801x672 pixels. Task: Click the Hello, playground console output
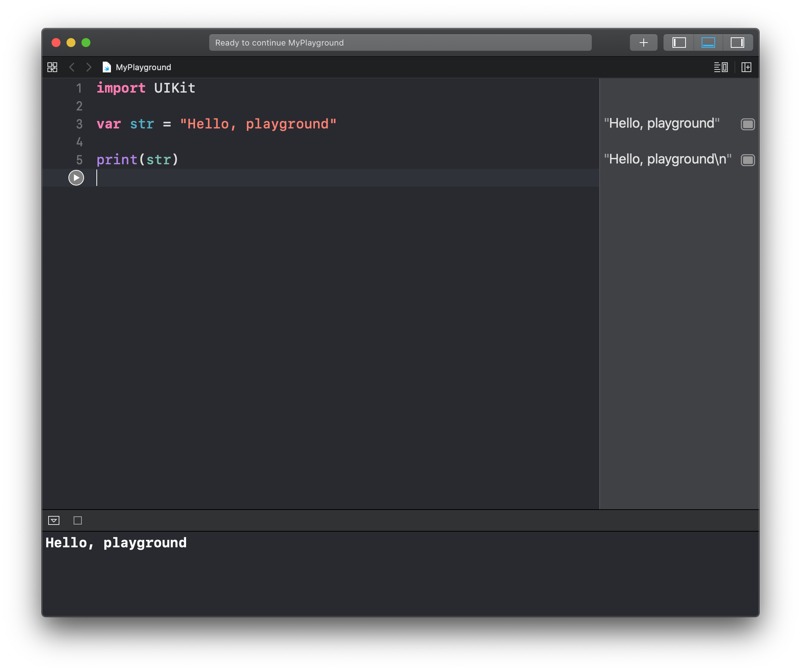click(116, 542)
